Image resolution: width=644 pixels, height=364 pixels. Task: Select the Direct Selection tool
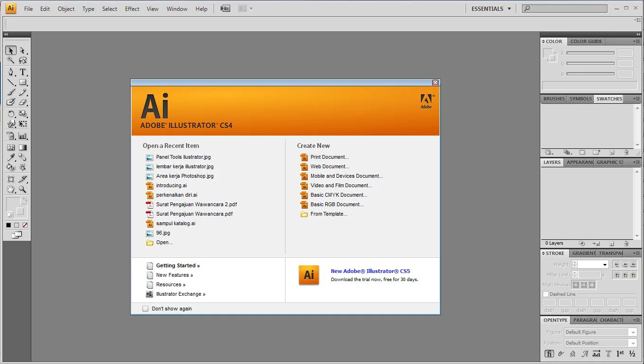click(23, 50)
